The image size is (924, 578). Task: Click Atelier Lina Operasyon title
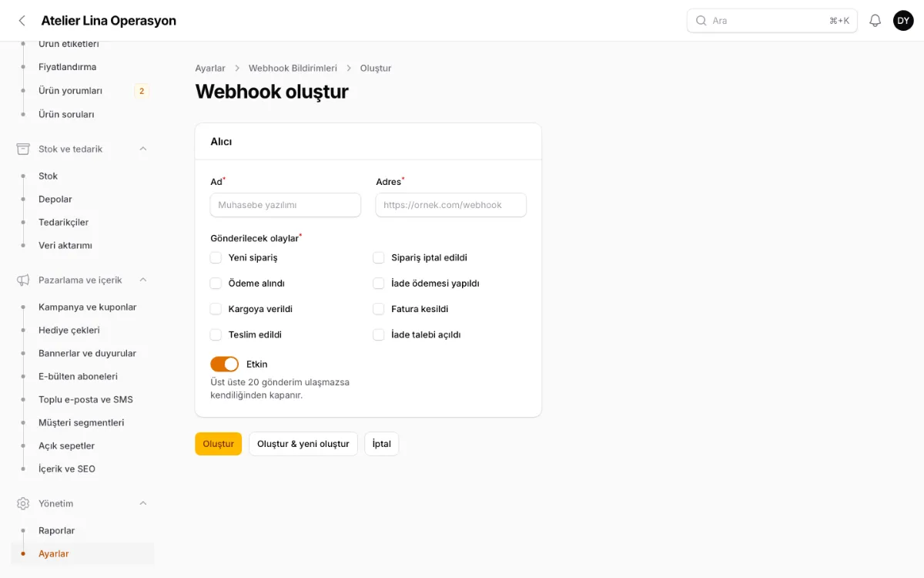coord(109,21)
